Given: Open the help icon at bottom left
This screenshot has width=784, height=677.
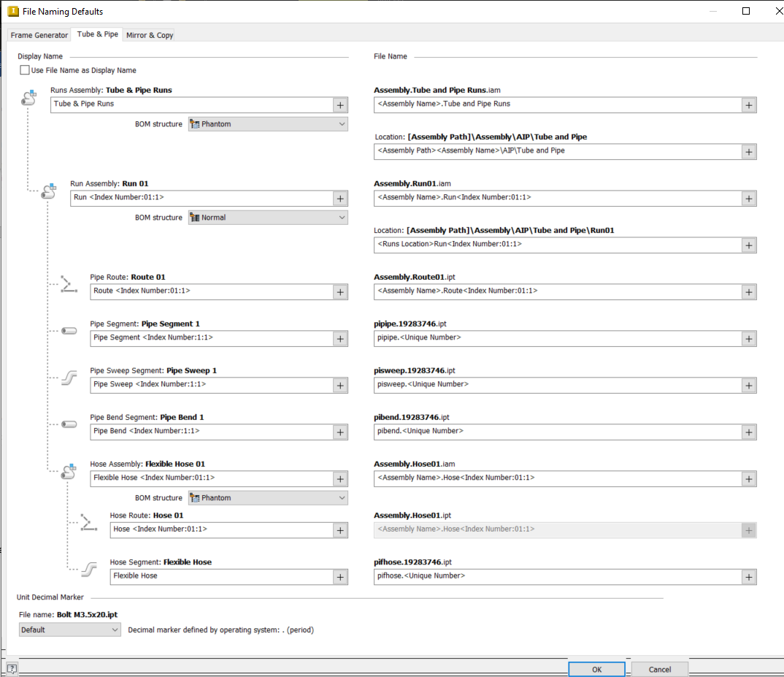Looking at the screenshot, I should point(12,668).
